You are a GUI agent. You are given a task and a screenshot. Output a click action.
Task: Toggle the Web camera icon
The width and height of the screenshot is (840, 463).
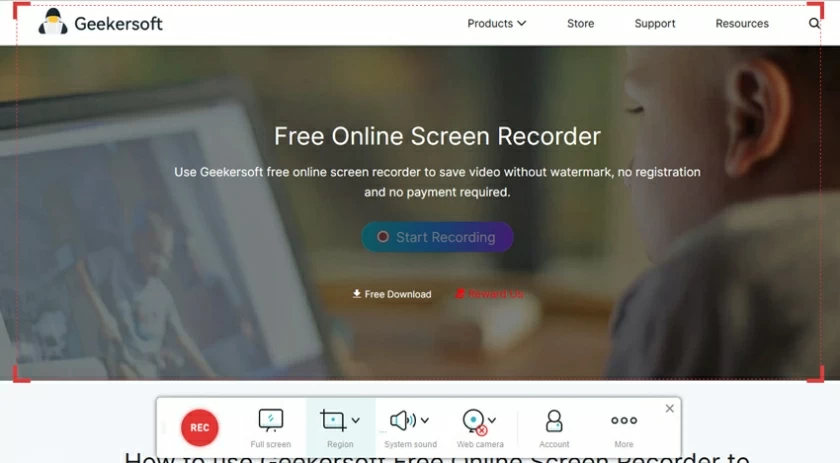click(475, 421)
